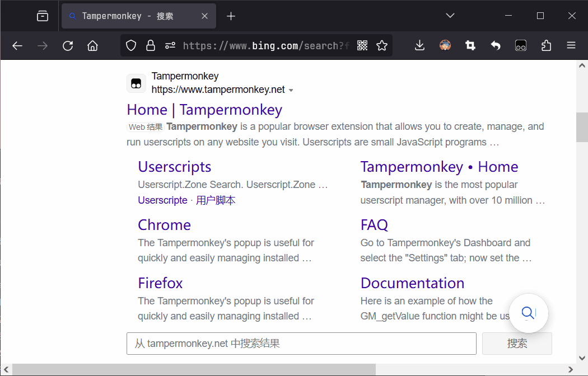Open the Firefox hamburger application menu
The image size is (588, 376).
tap(571, 46)
